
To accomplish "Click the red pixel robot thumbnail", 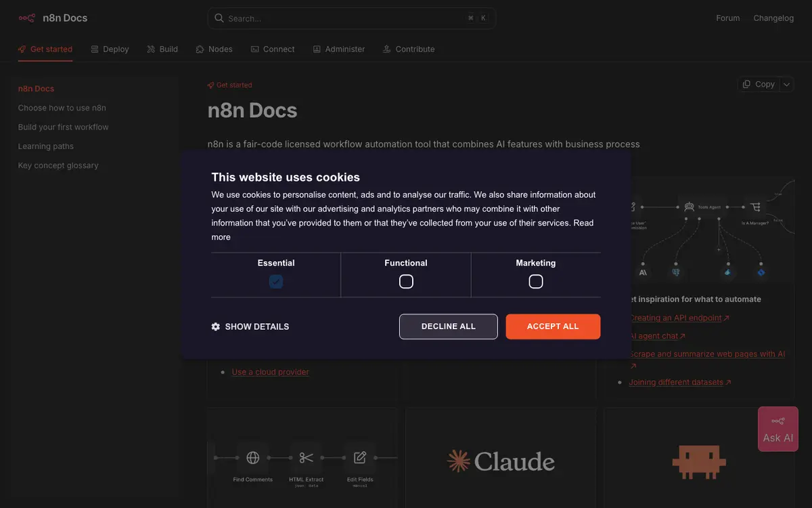I will pos(699,463).
